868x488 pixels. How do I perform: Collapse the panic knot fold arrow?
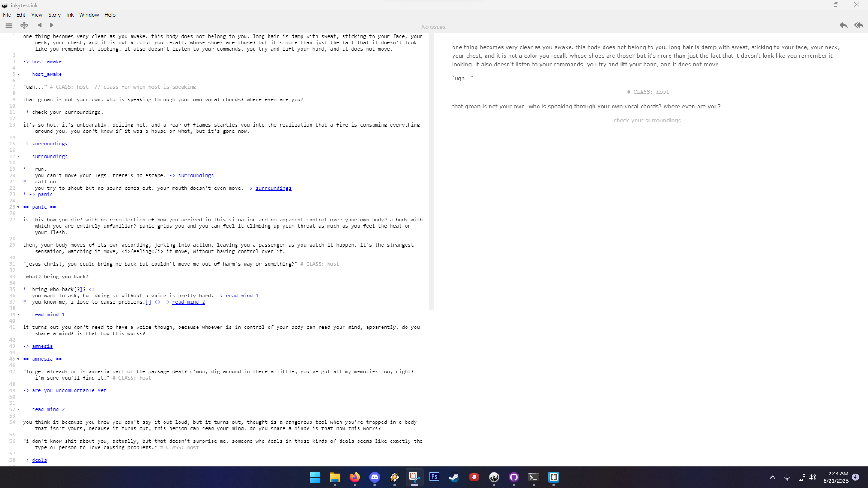click(18, 207)
